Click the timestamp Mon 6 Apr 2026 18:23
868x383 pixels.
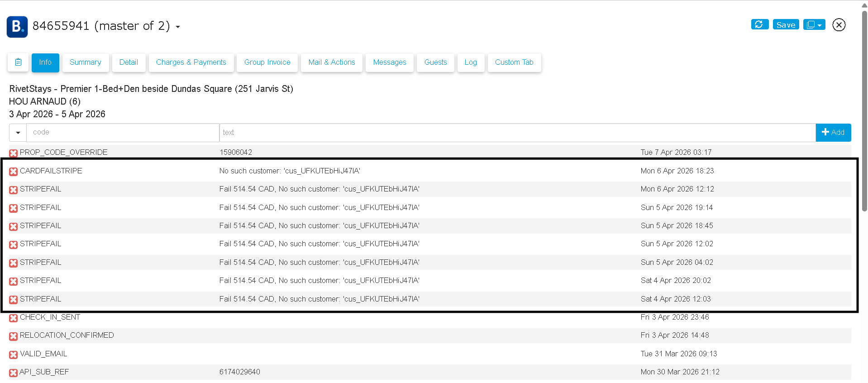point(677,171)
